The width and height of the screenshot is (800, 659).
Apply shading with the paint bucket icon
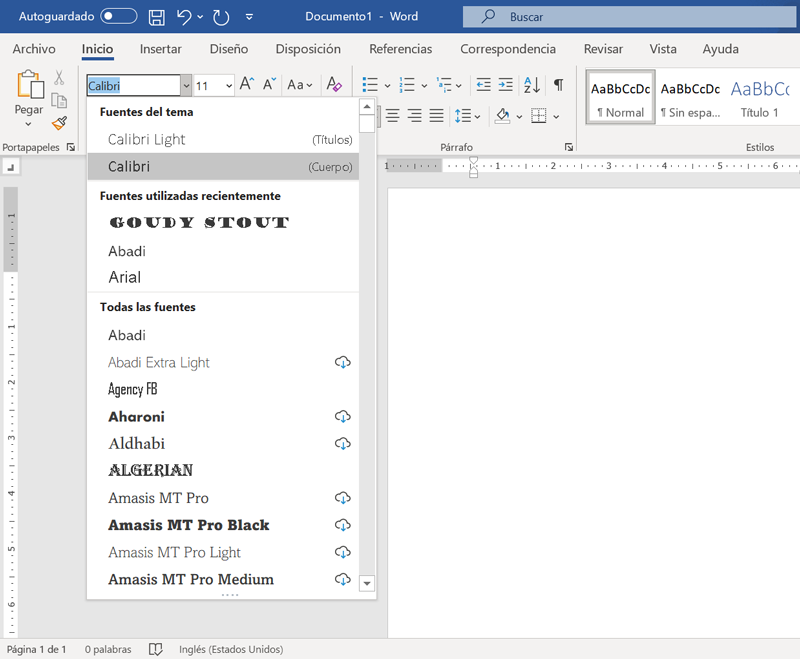[x=503, y=116]
